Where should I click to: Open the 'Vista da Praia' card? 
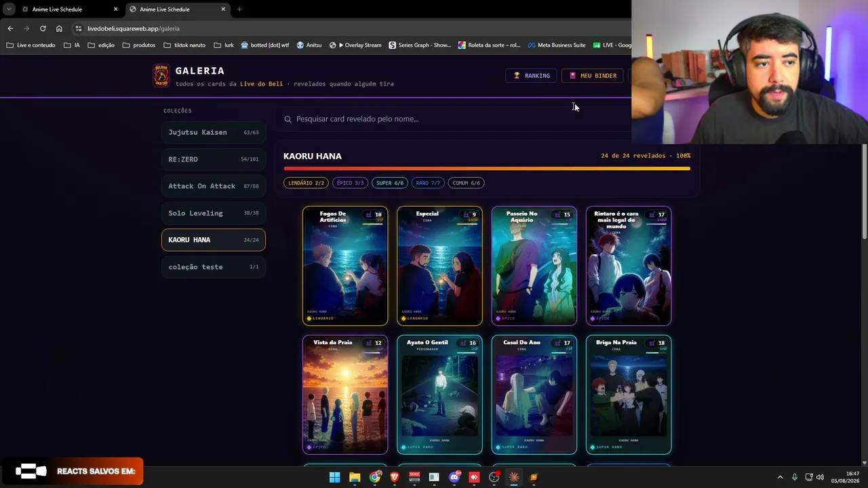(x=345, y=394)
